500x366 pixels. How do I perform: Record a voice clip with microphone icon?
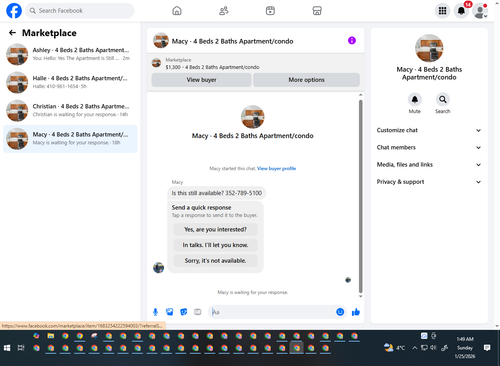coord(155,312)
